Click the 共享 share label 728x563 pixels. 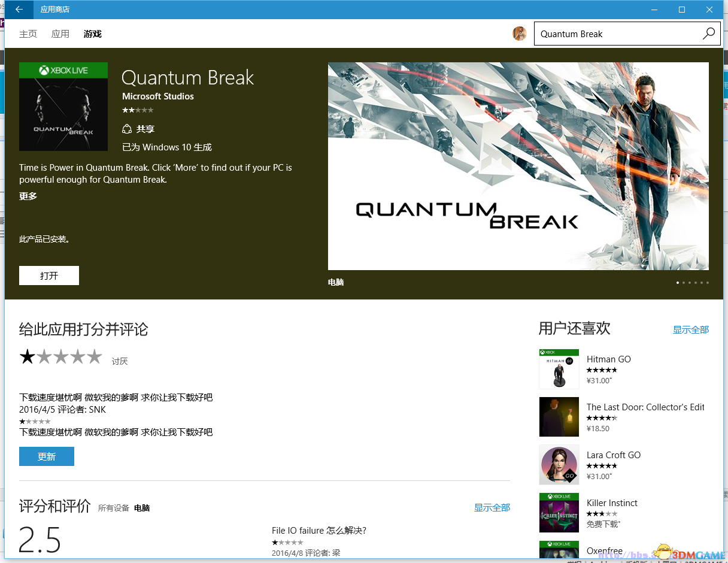coord(145,129)
